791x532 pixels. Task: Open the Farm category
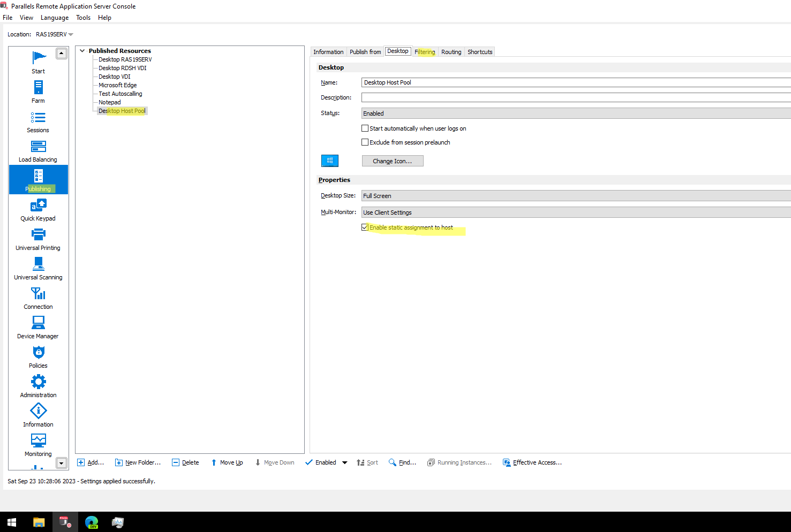[38, 92]
